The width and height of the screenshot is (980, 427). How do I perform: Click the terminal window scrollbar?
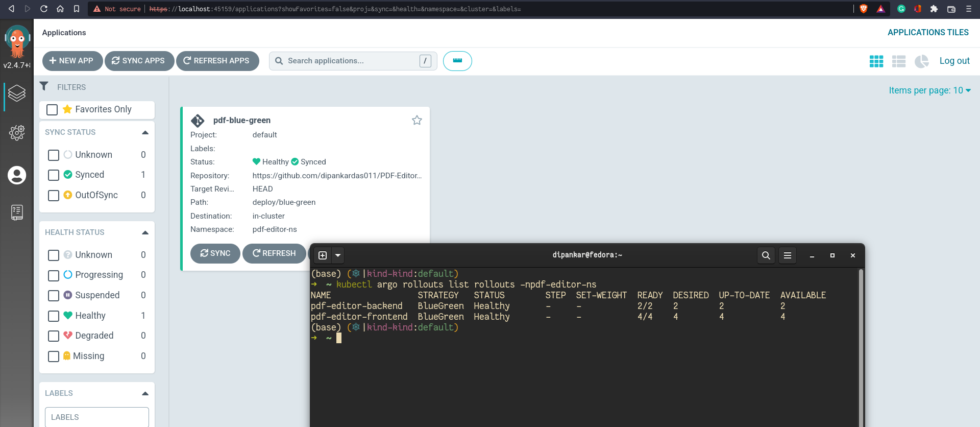click(x=861, y=347)
